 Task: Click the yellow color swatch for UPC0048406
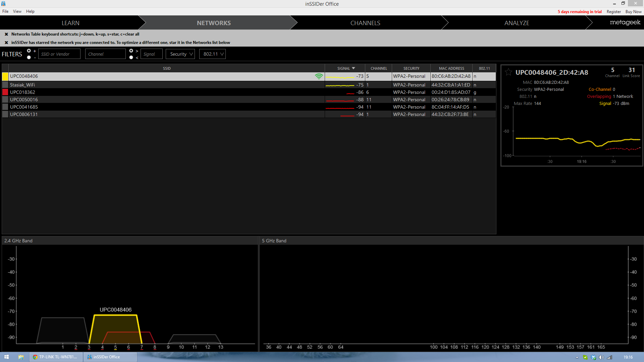click(x=5, y=76)
